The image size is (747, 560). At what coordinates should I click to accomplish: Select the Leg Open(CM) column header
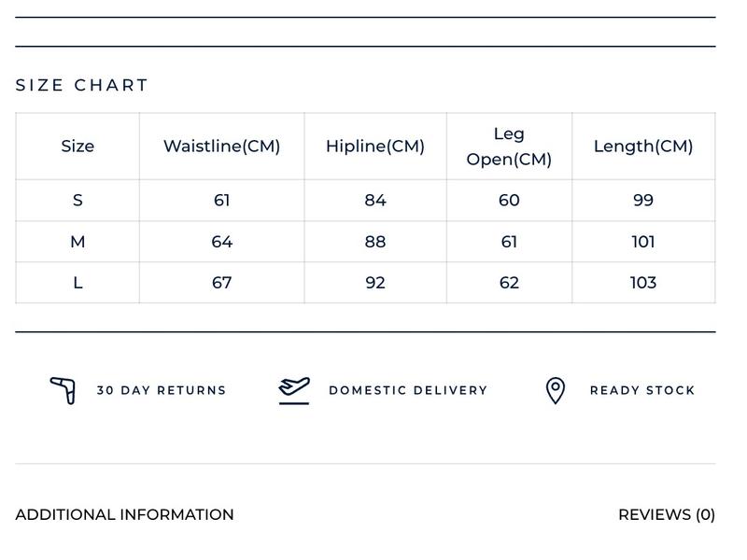tap(509, 147)
